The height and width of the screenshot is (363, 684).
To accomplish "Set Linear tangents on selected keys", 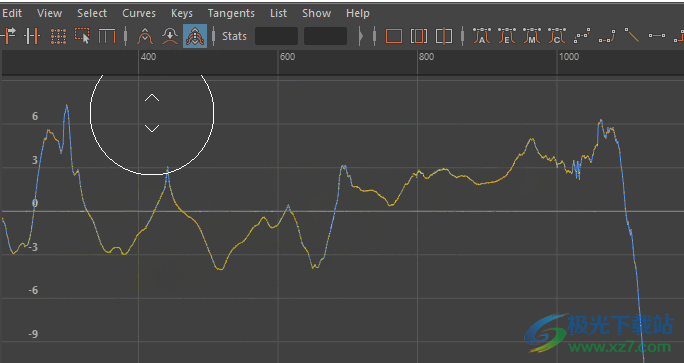I will point(632,35).
